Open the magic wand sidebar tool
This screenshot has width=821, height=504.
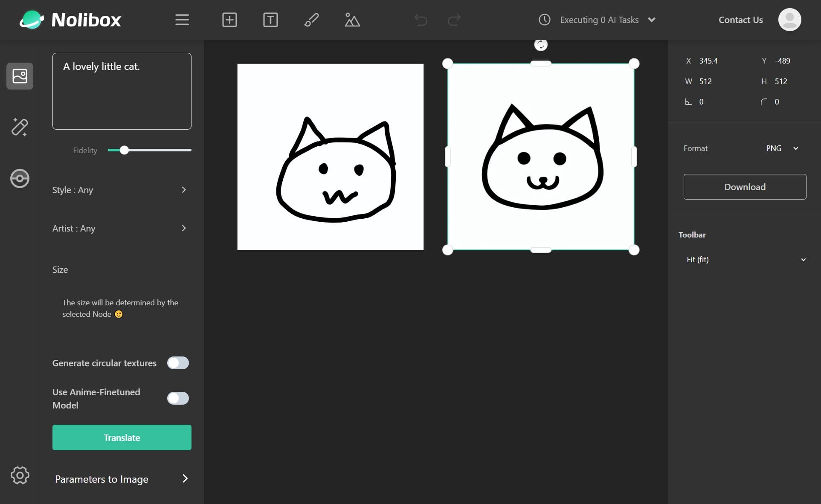pos(20,127)
